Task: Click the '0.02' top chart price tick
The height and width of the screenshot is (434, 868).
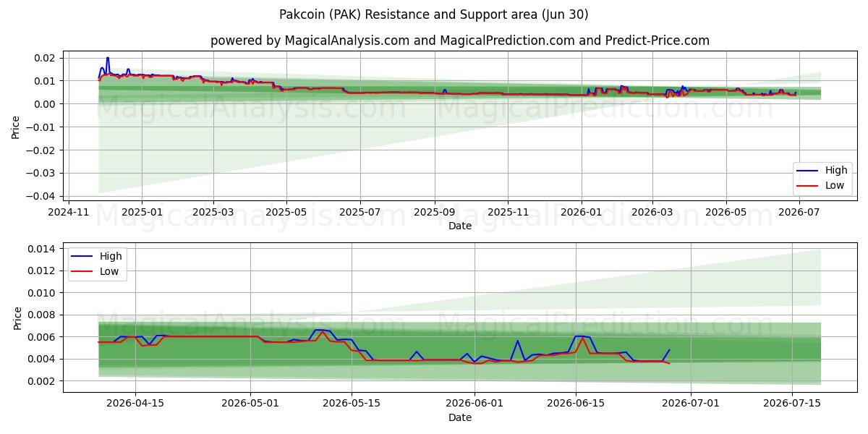Action: [x=45, y=58]
